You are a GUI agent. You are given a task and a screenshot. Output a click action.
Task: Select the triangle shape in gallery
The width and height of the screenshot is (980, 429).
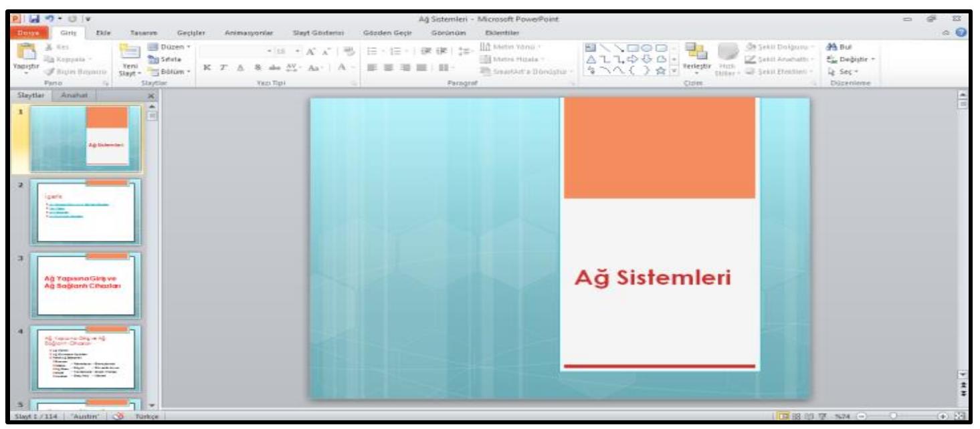click(x=590, y=59)
